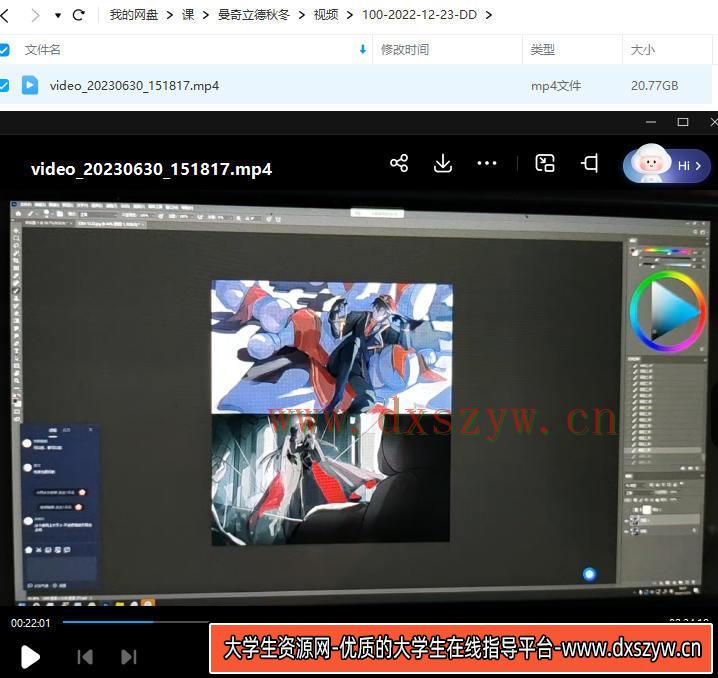Click the video frame to toggle playback

click(359, 398)
